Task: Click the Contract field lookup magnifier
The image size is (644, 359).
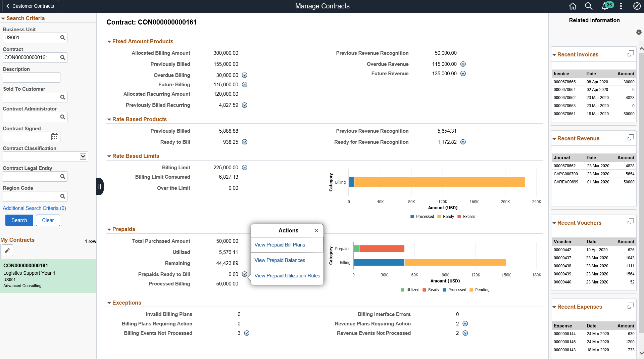Action: (x=62, y=57)
